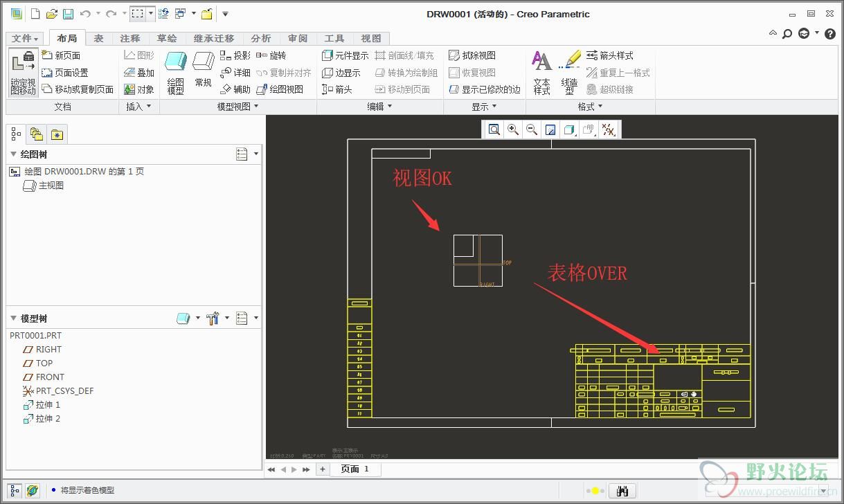Expand the 模型视图 group dropdown
Screen dimensions: 844x504
click(238, 107)
